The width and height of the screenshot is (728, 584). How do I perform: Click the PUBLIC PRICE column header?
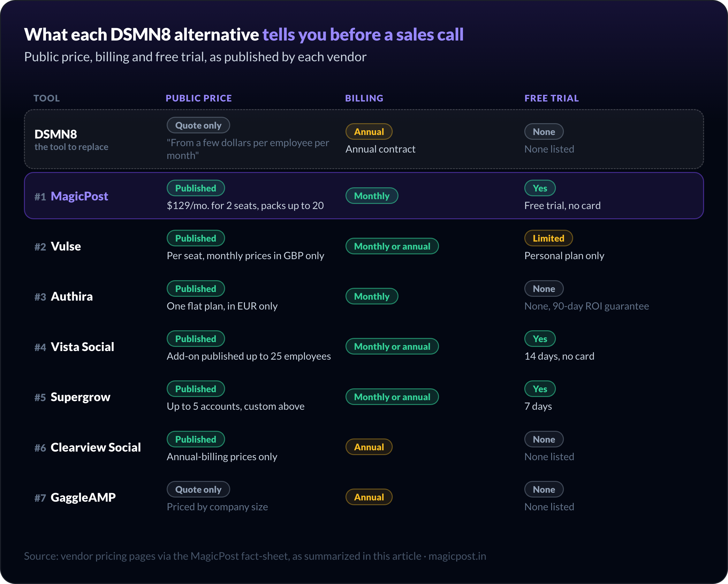pos(199,98)
